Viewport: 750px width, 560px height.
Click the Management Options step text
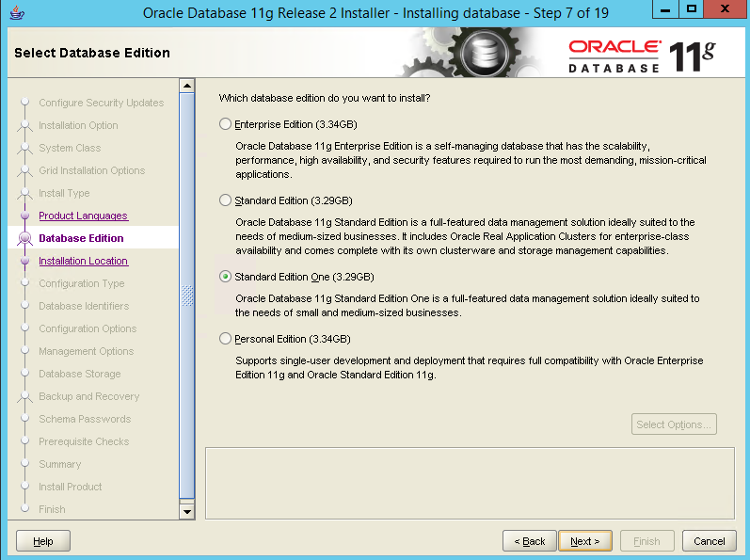(x=87, y=351)
